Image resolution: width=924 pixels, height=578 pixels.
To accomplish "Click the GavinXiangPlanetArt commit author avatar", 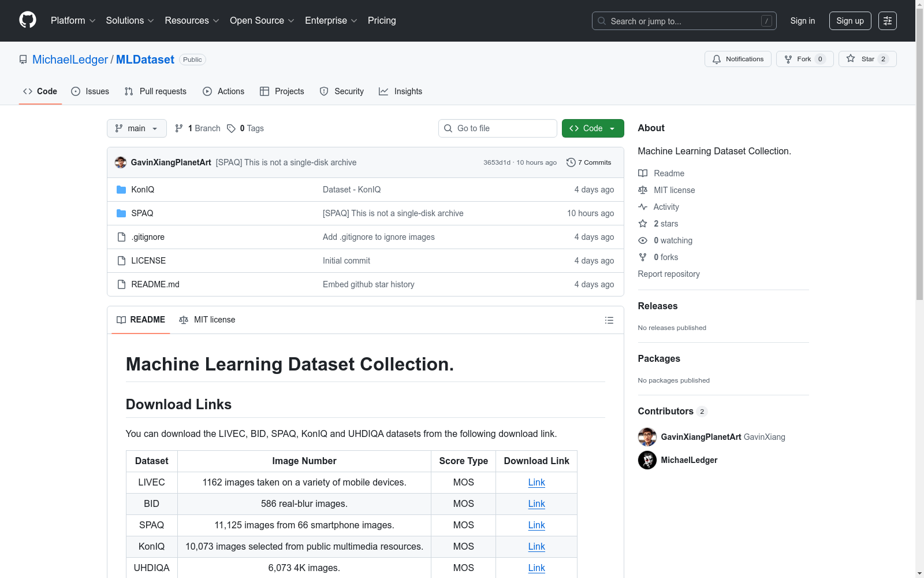I will pos(121,162).
